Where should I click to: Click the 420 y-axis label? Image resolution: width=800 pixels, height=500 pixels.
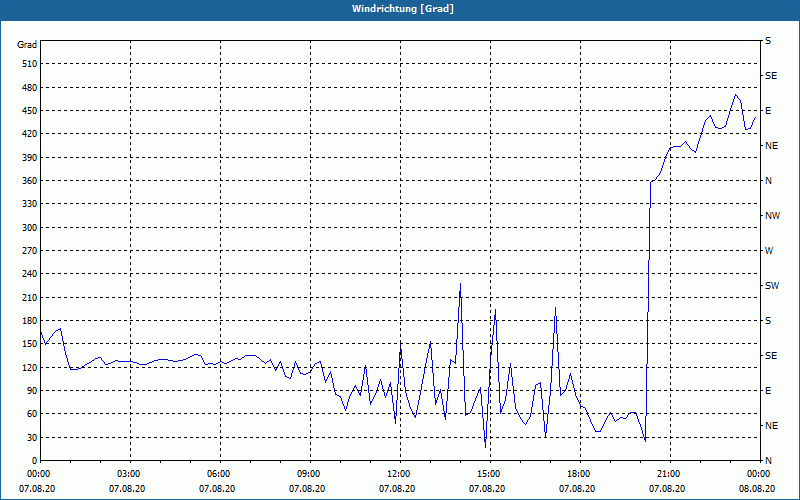(30, 134)
